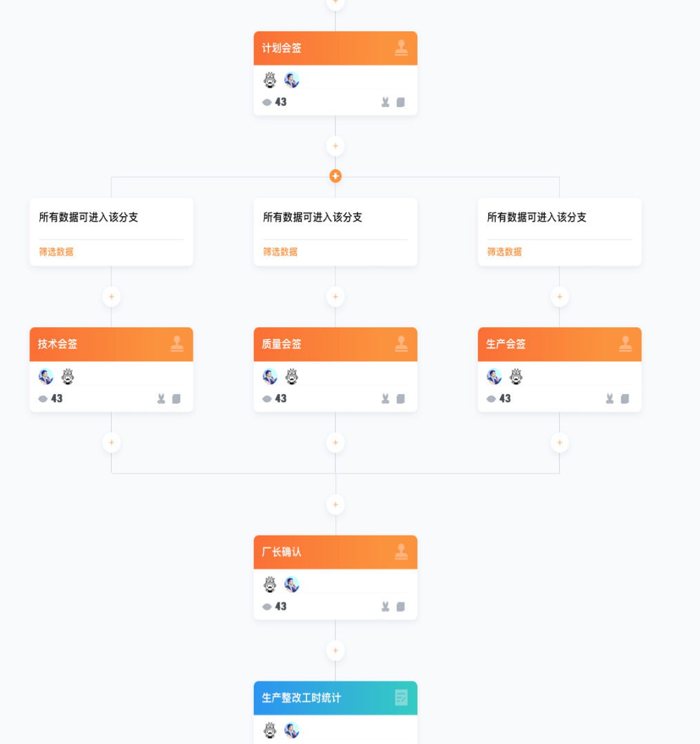Click the cut scissors icon on 厂长确认 node
Viewport: 700px width, 744px height.
(385, 607)
